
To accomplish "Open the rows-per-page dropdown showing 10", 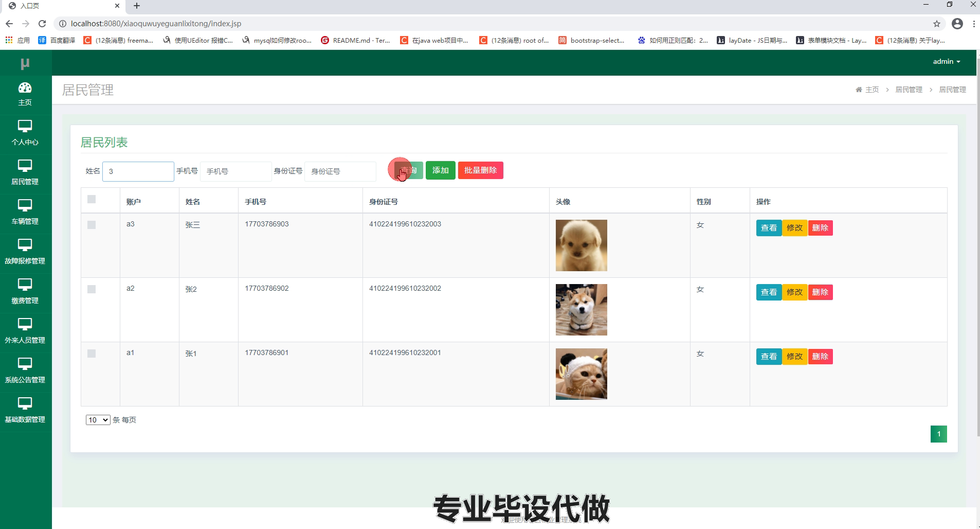I will click(98, 420).
